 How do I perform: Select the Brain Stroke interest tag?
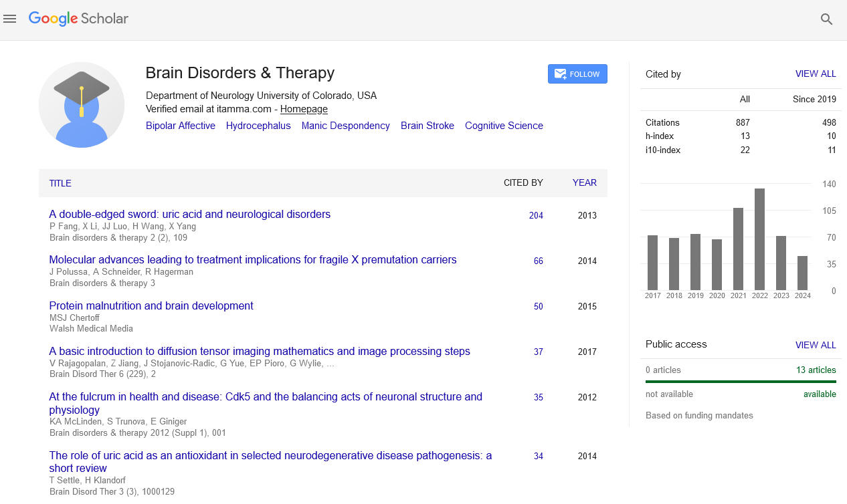(x=428, y=126)
